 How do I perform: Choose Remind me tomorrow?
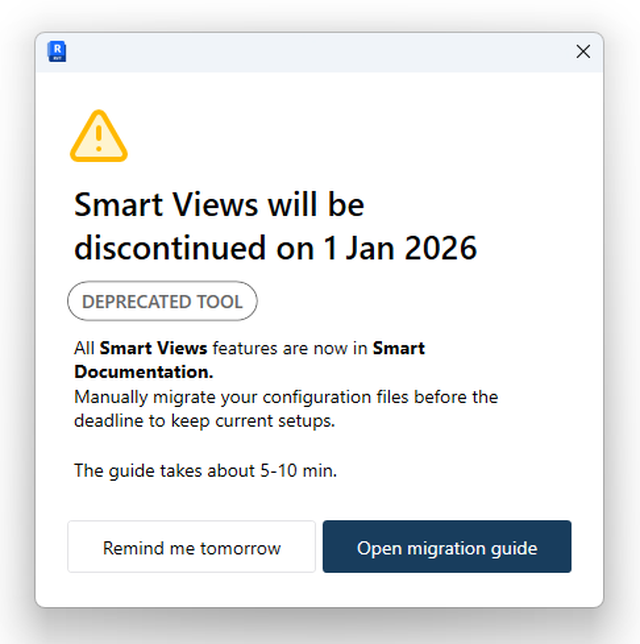point(191,547)
